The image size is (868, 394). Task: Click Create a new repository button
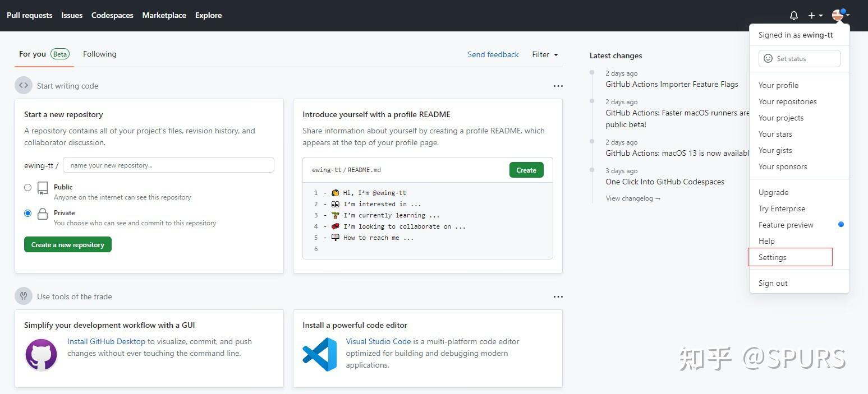point(68,245)
